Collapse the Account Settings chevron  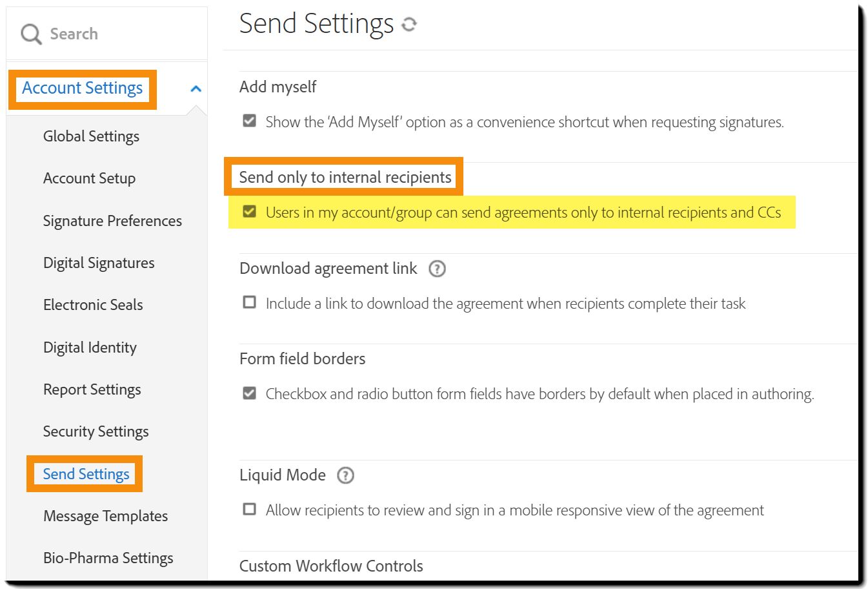pos(196,88)
